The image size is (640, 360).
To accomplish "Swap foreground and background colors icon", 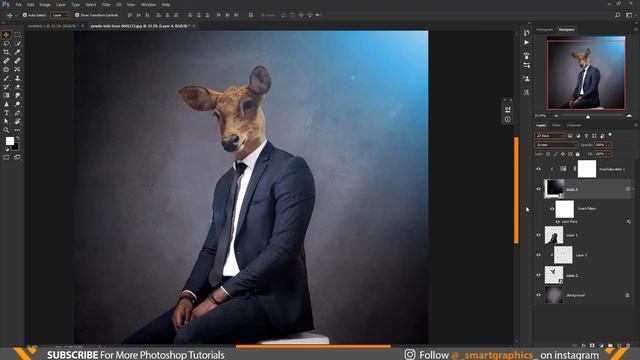I will tap(17, 139).
